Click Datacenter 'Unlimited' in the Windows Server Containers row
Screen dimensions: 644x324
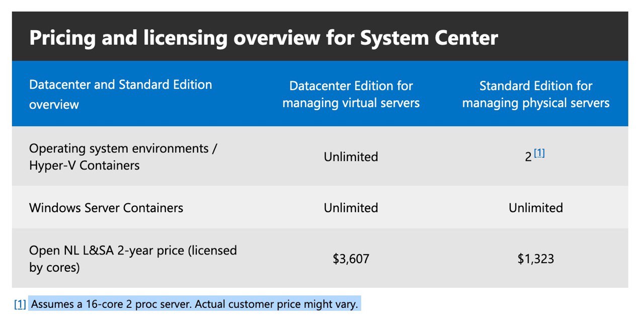coord(351,208)
